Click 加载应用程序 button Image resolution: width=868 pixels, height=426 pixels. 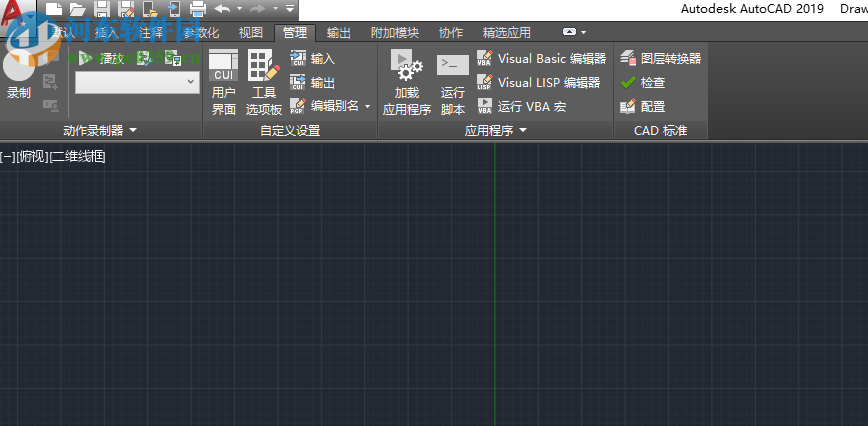pyautogui.click(x=407, y=82)
